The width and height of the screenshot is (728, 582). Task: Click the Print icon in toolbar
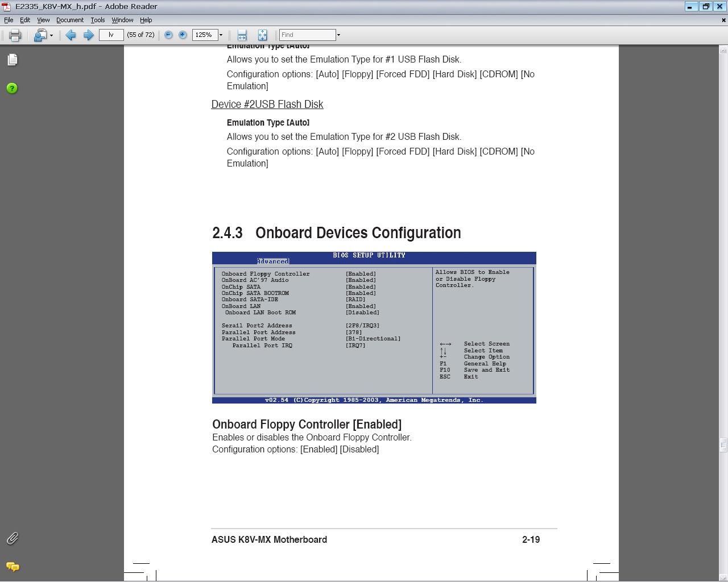(15, 35)
